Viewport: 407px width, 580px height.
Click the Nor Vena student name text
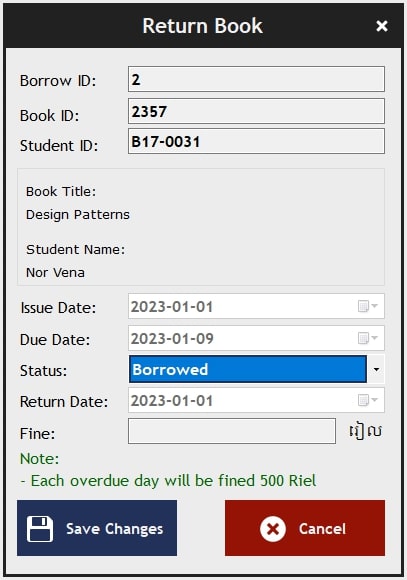55,273
